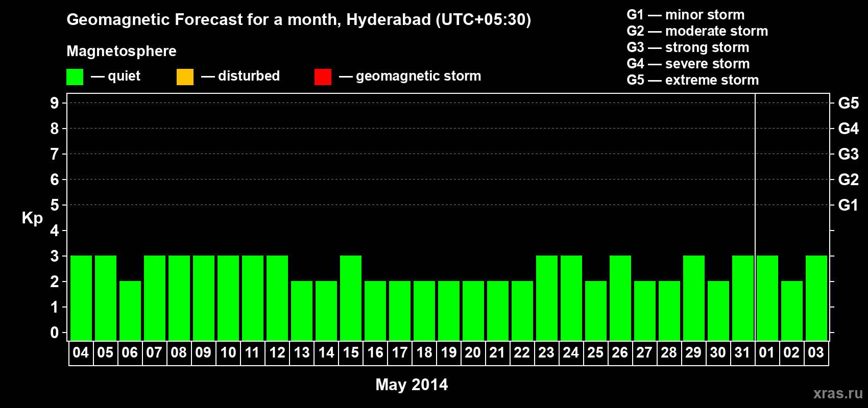Screen dimensions: 868x408
Task: Click the orange disturbed legend swatch
Action: click(185, 77)
